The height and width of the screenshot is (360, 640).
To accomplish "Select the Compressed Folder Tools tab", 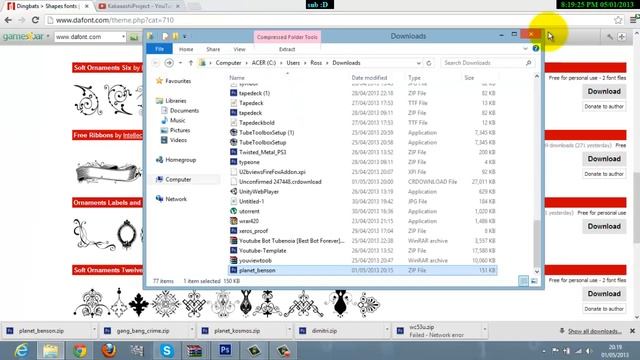I will [287, 37].
